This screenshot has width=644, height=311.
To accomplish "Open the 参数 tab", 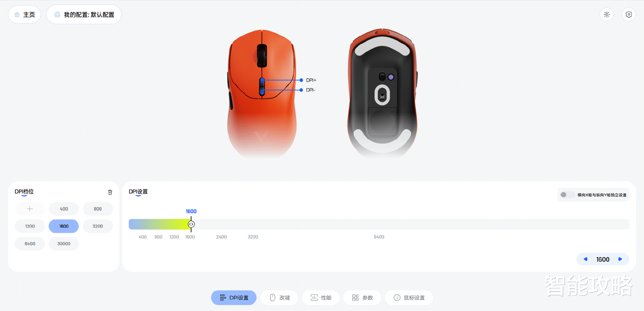I will [x=362, y=298].
